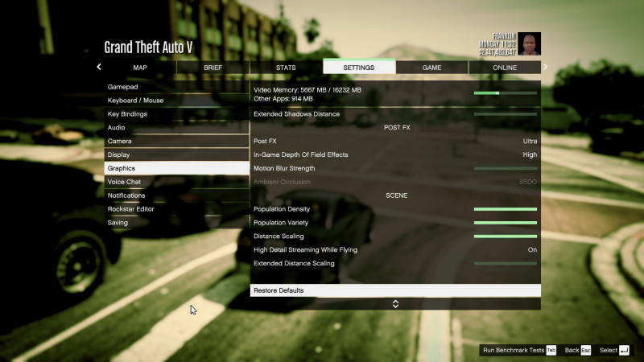Click the MONDAY time text
This screenshot has height=362, width=644.
pos(497,44)
